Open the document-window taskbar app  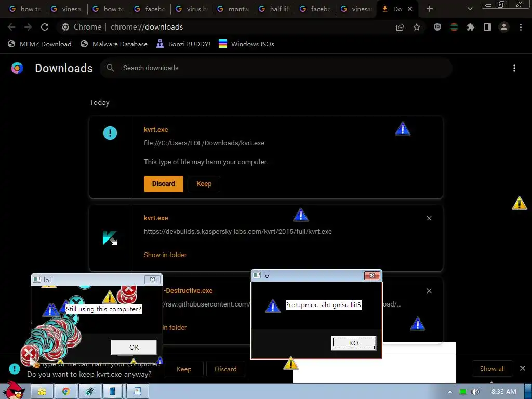point(137,392)
